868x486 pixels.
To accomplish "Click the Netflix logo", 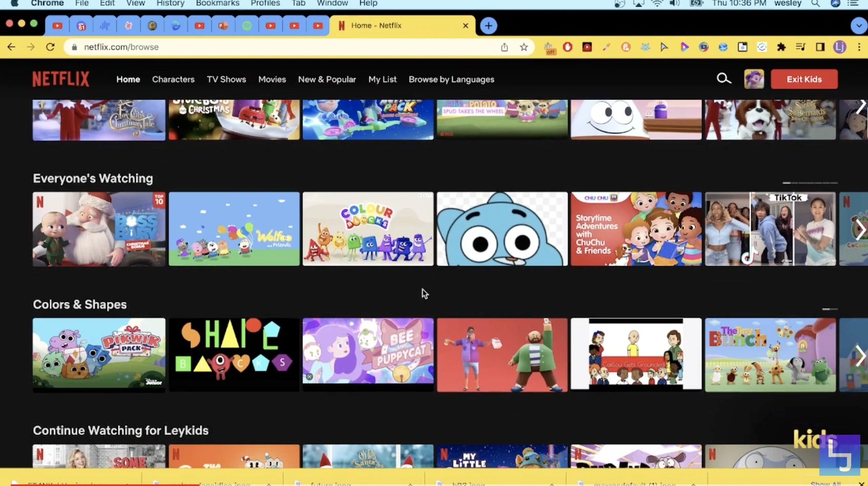I will [60, 78].
